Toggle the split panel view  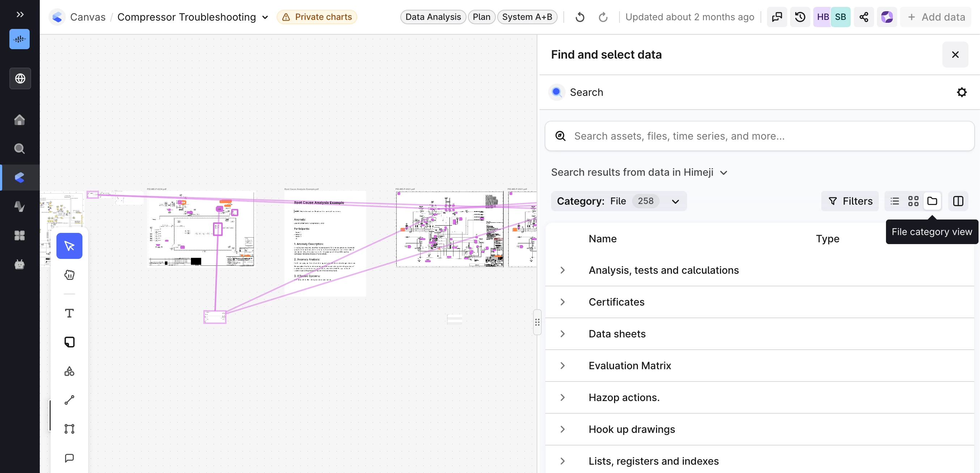point(958,201)
